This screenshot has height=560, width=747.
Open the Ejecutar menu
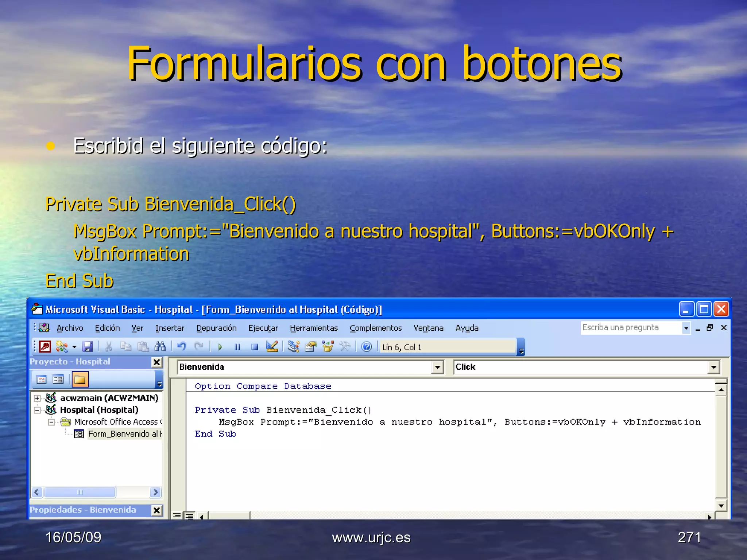pyautogui.click(x=263, y=328)
